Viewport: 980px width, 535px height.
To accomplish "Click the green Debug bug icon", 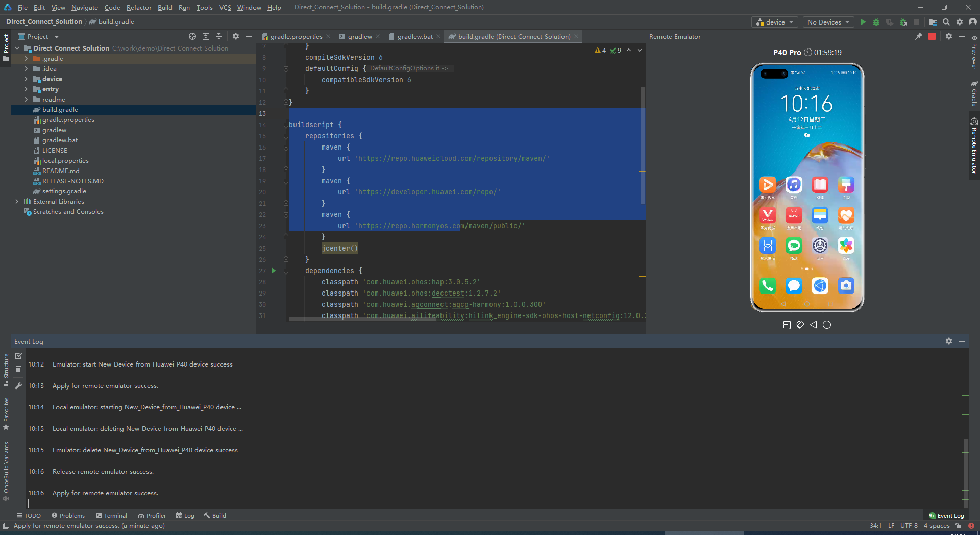I will coord(876,22).
